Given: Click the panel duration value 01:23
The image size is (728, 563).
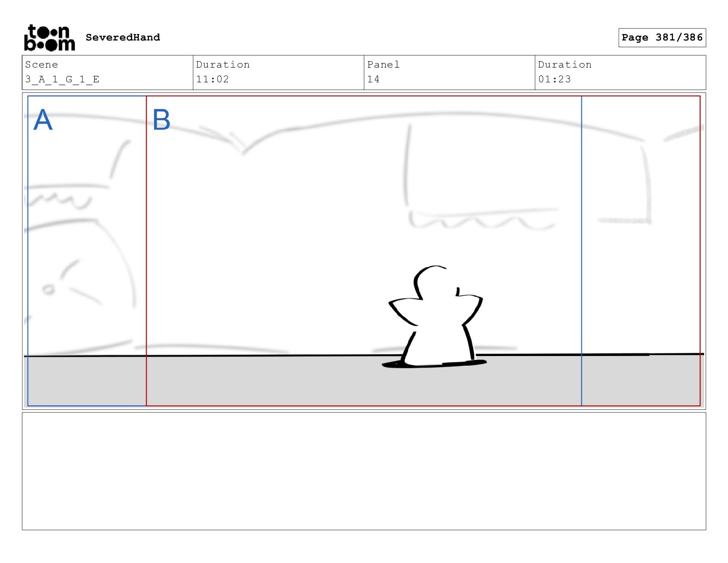Looking at the screenshot, I should pos(554,79).
